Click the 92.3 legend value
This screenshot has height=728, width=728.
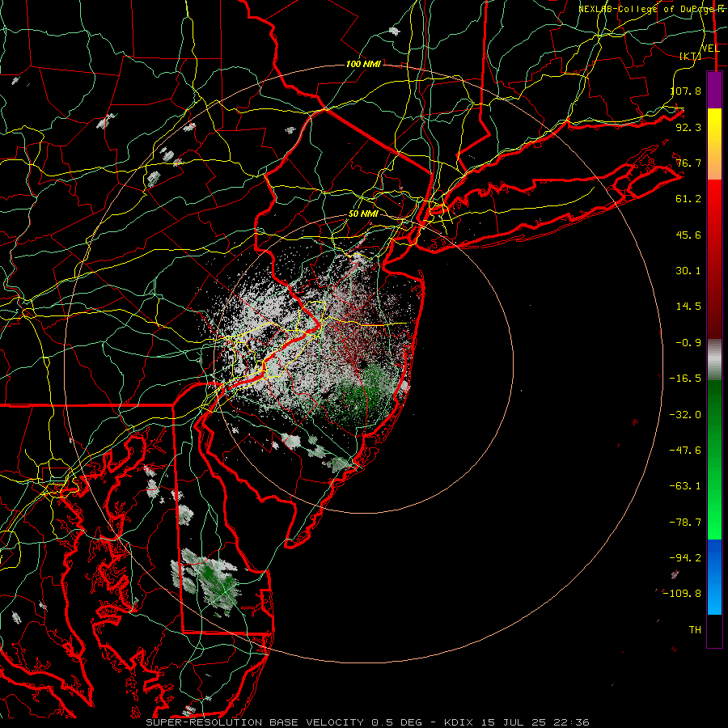[x=688, y=127]
